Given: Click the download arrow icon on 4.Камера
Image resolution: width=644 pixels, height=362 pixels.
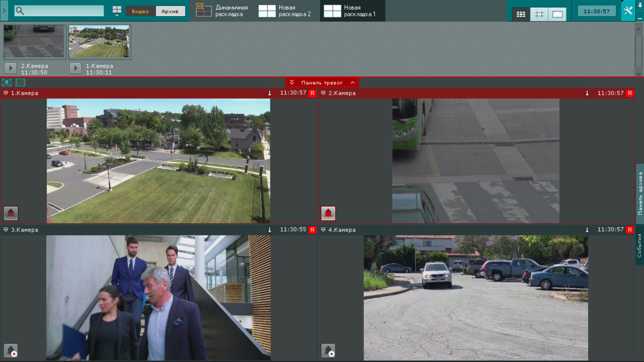Looking at the screenshot, I should click(x=587, y=230).
